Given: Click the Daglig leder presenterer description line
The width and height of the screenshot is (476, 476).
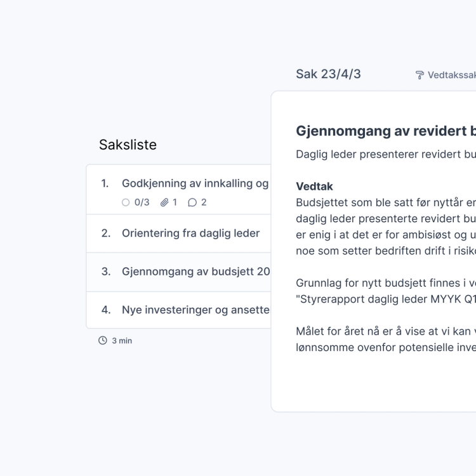Looking at the screenshot, I should pyautogui.click(x=385, y=154).
